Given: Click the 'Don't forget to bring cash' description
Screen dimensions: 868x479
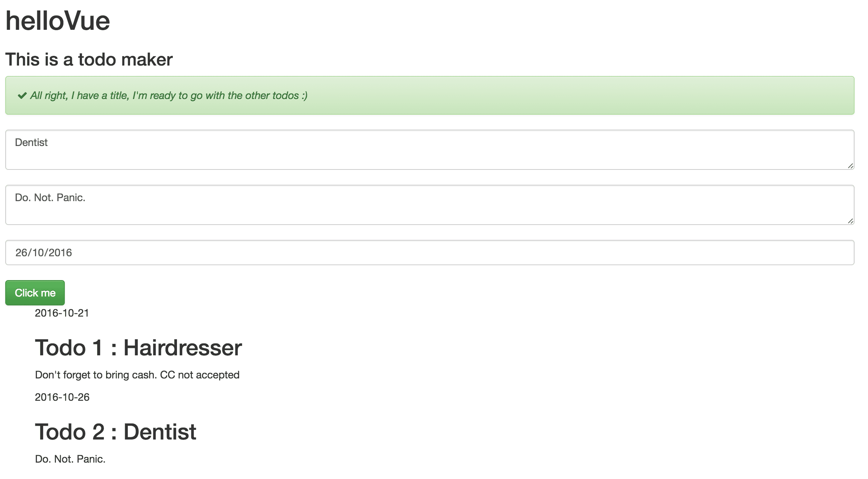Looking at the screenshot, I should (x=137, y=375).
